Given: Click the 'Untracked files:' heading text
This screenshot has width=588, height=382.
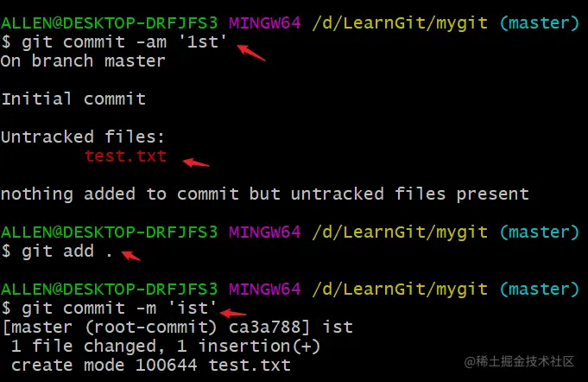Looking at the screenshot, I should point(83,137).
